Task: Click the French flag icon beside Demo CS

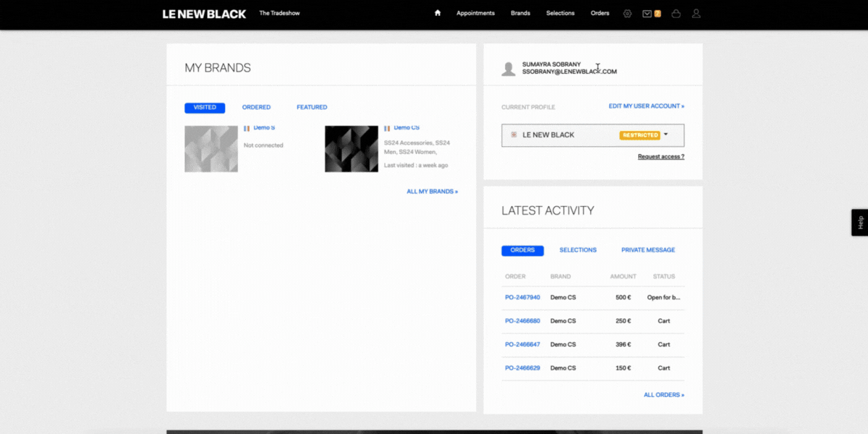Action: [x=387, y=128]
